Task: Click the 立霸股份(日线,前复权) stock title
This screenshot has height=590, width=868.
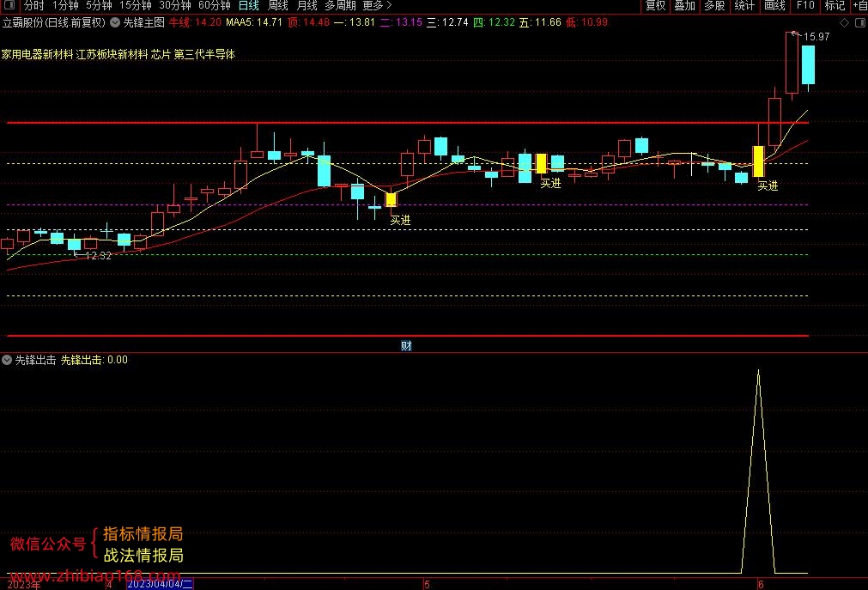Action: 54,22
